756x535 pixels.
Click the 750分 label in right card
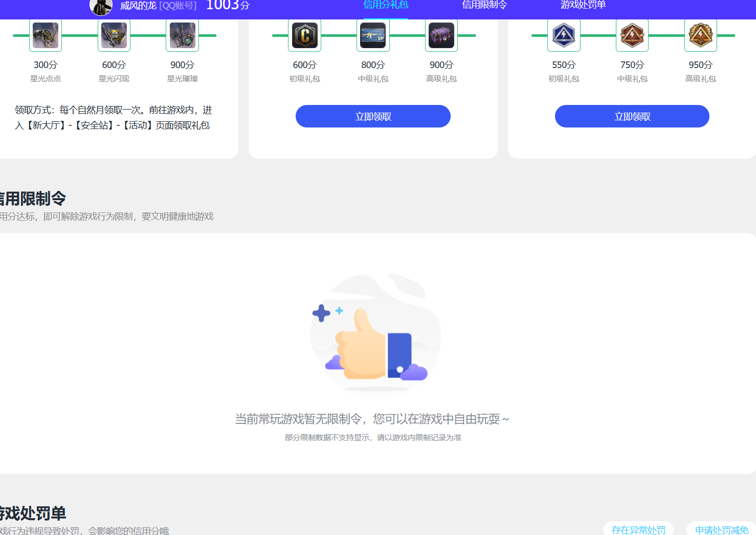coord(632,65)
